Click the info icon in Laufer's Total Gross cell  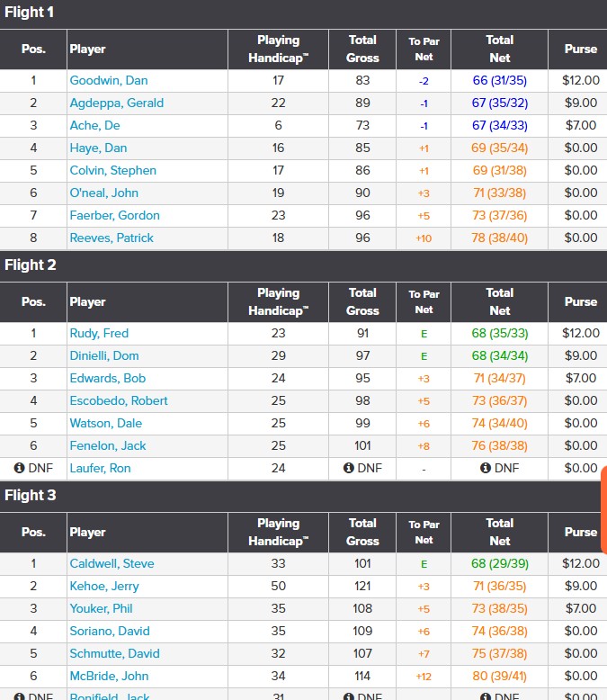(349, 468)
